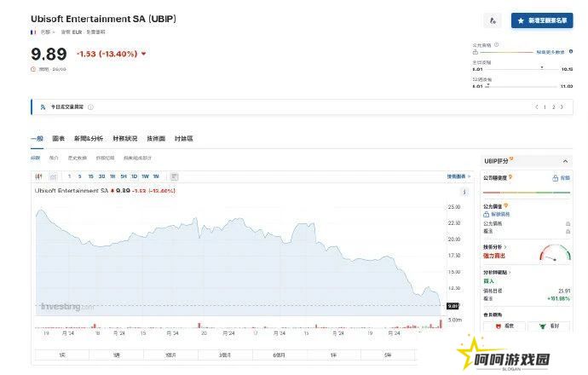Vote bullish with the bull button

[549, 326]
